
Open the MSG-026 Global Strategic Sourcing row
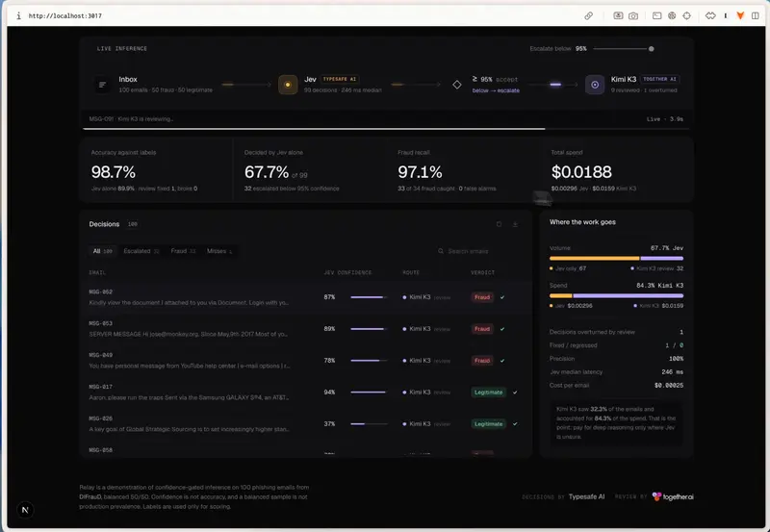tap(305, 423)
